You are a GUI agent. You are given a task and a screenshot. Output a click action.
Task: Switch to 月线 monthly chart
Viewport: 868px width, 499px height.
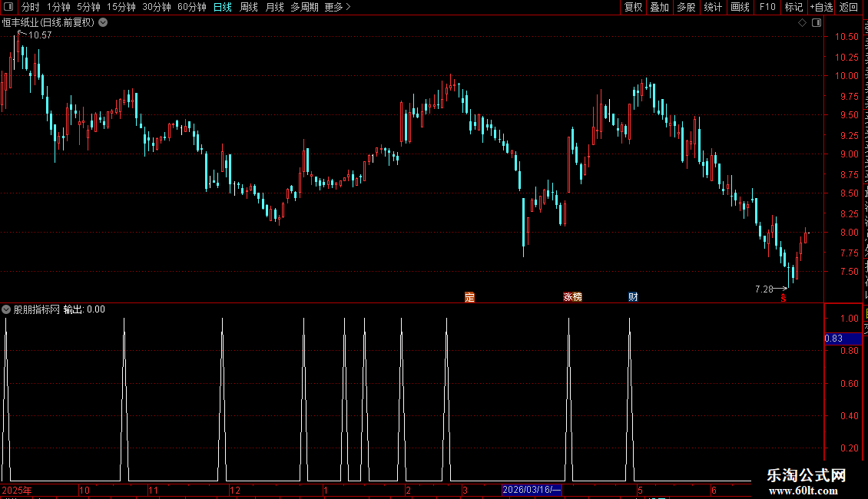(274, 7)
